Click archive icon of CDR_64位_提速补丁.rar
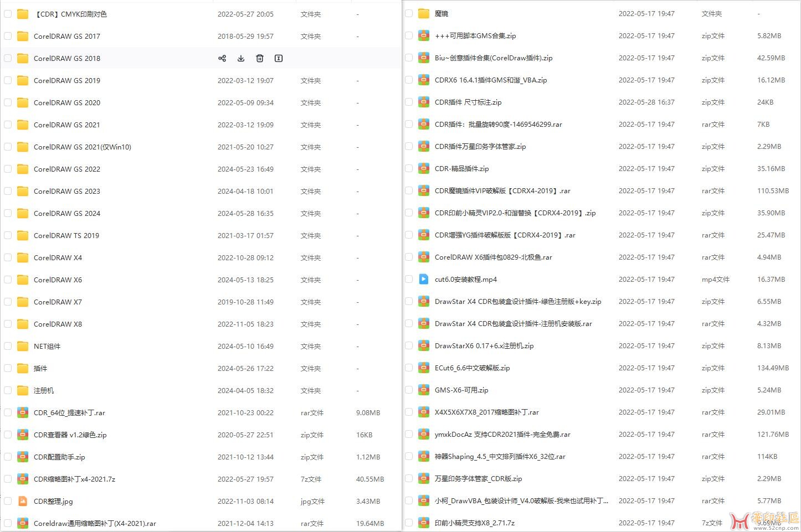This screenshot has height=532, width=801. tap(23, 412)
